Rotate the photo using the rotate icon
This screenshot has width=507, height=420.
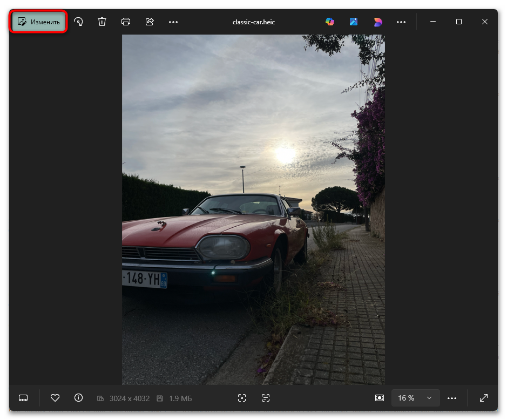[x=79, y=22]
